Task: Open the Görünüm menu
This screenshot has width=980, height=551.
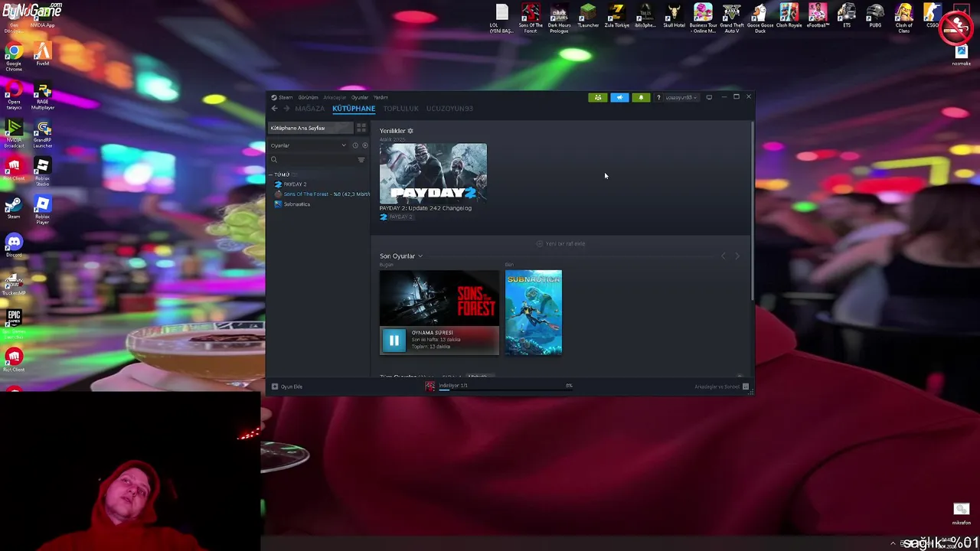Action: (308, 97)
